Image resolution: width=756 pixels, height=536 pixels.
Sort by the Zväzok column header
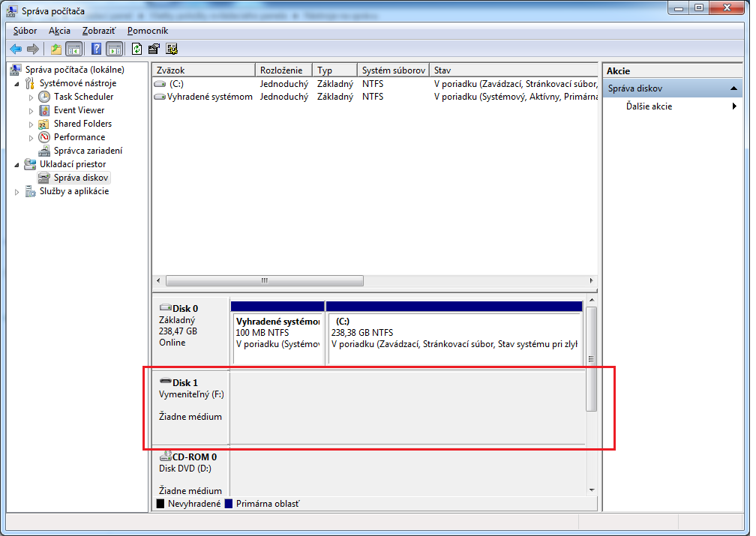[x=203, y=70]
